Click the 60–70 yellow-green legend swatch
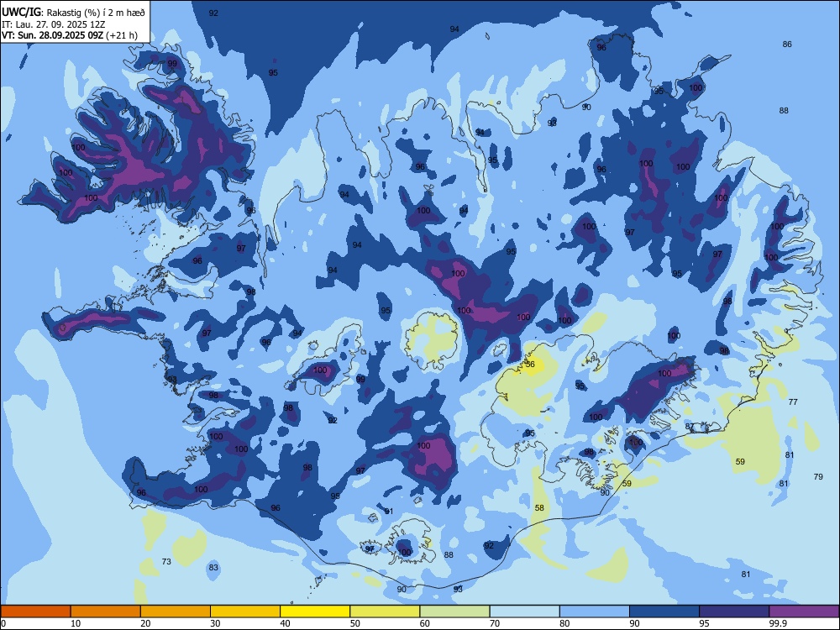Screen dimensions: 840x630 point(454,612)
